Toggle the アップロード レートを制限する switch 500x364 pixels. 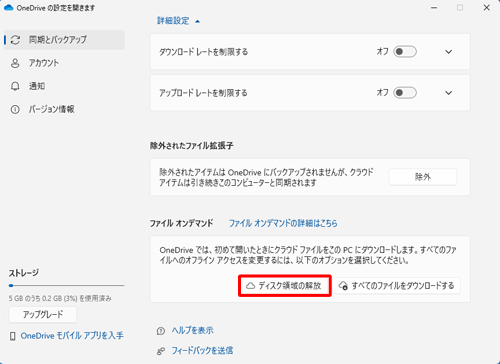click(405, 93)
